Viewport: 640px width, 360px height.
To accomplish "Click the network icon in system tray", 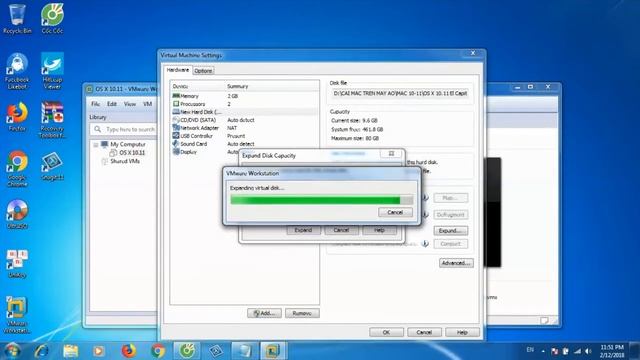I will [x=577, y=351].
